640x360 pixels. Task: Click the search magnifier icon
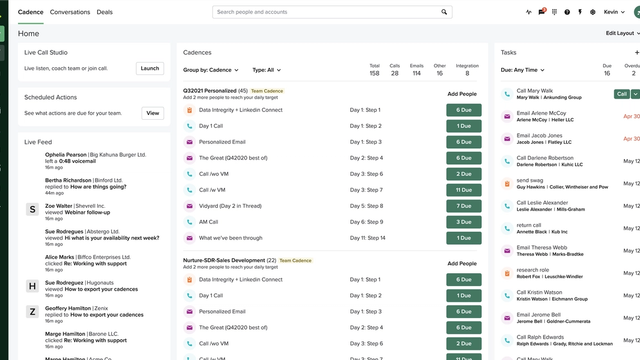(x=444, y=12)
